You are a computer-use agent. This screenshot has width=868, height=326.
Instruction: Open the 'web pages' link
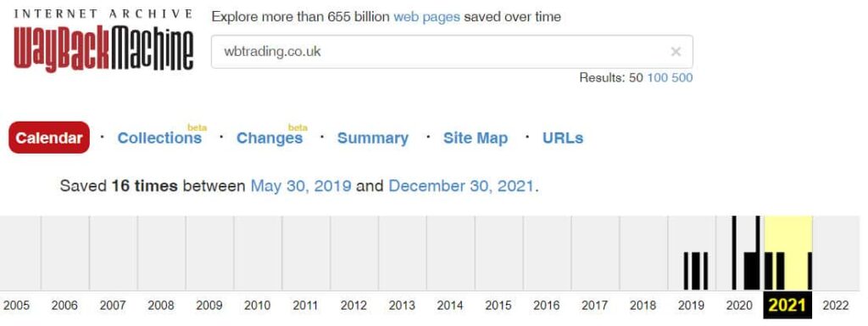tap(426, 17)
